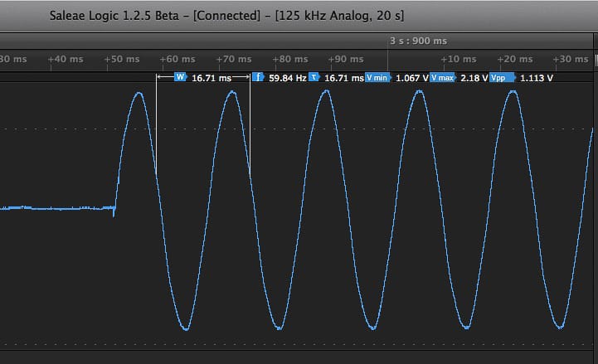Click the f frequency measurement badge
Image resolution: width=598 pixels, height=364 pixels.
point(258,77)
